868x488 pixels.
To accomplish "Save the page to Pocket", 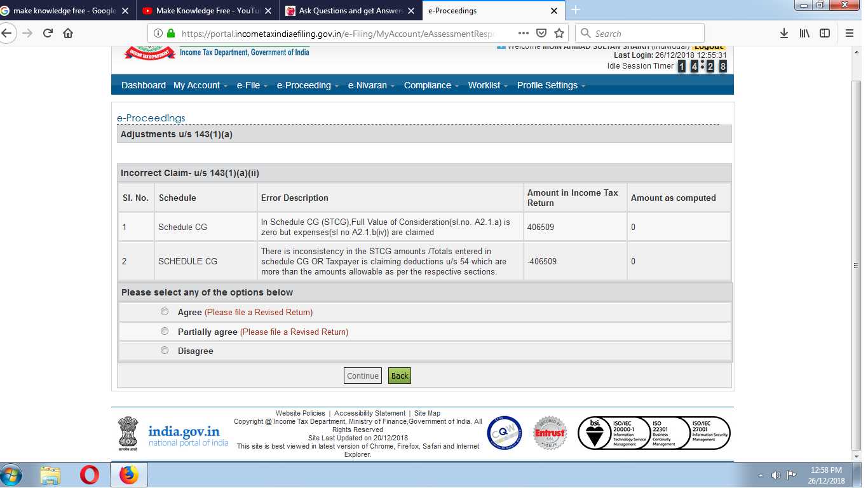I will pos(541,33).
